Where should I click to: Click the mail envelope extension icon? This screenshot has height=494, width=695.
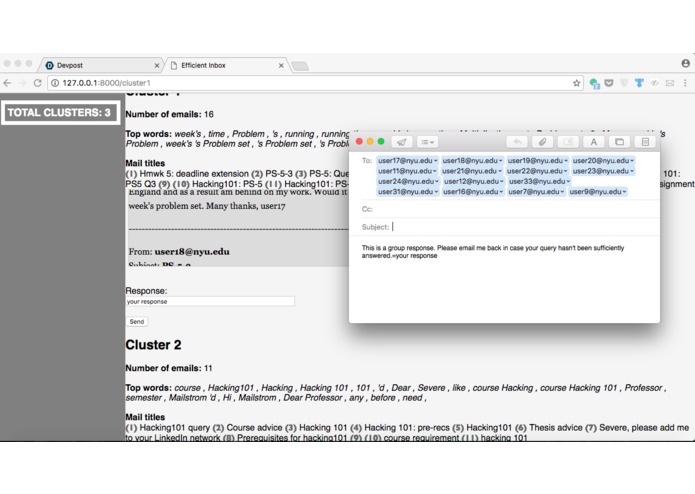pos(670,83)
